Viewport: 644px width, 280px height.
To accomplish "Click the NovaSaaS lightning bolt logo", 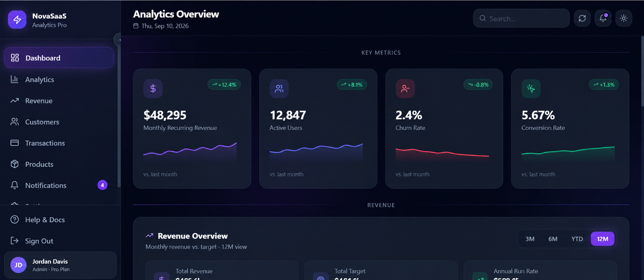I will point(17,20).
